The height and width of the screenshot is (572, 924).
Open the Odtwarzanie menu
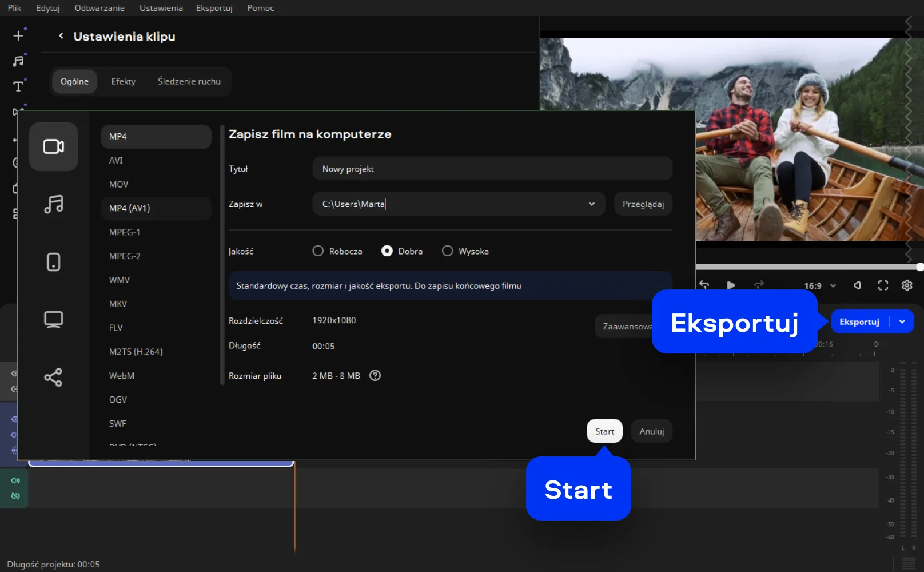coord(99,8)
